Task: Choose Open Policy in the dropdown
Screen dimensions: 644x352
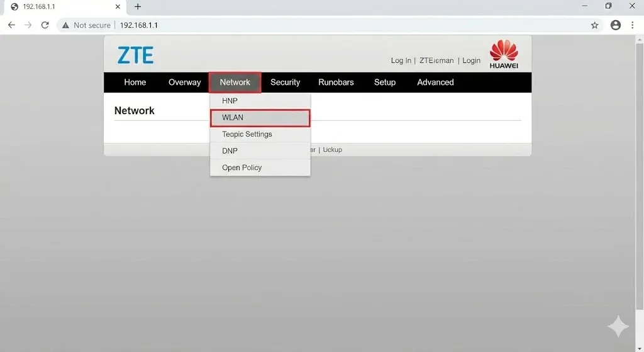Action: (x=260, y=167)
